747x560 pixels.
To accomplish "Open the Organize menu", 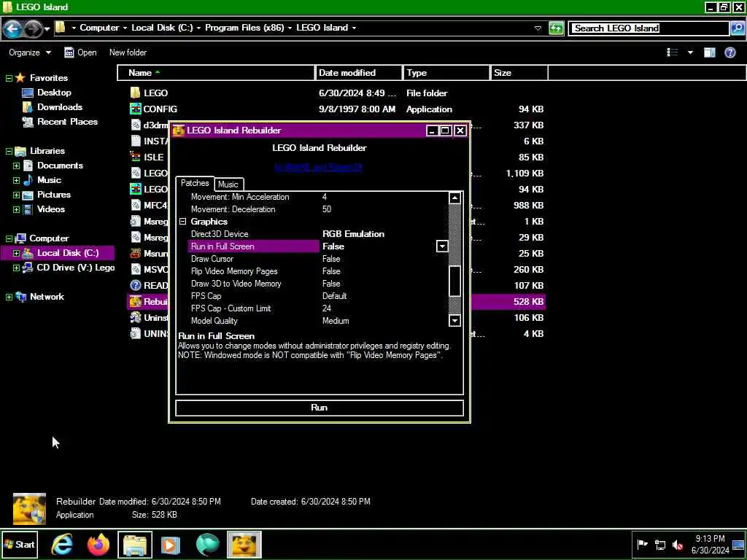I will pyautogui.click(x=29, y=52).
